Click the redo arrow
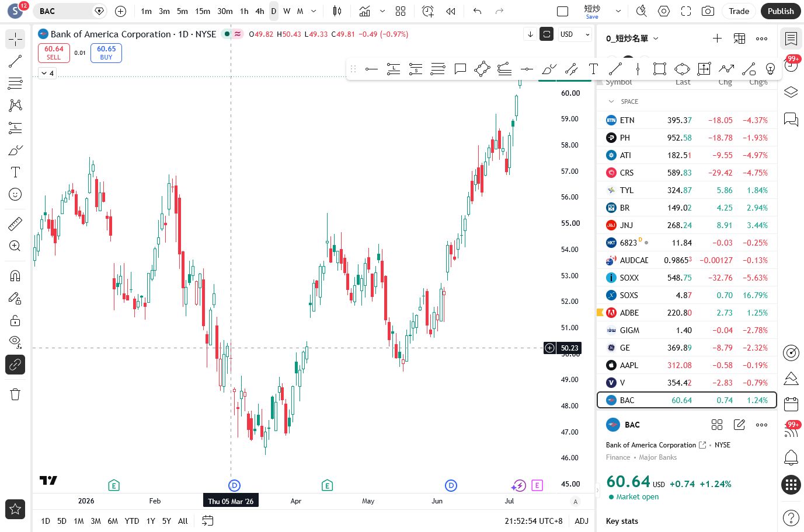Image resolution: width=804 pixels, height=532 pixels. pyautogui.click(x=499, y=11)
